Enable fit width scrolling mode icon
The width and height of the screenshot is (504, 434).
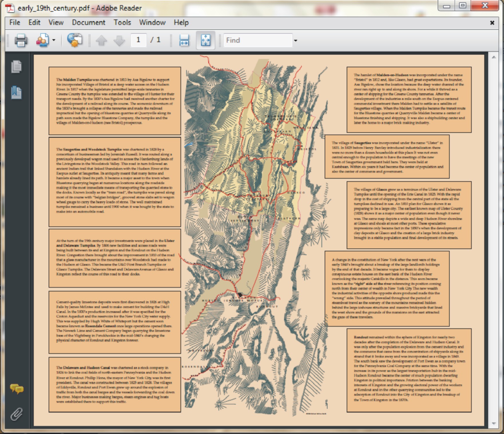point(184,40)
